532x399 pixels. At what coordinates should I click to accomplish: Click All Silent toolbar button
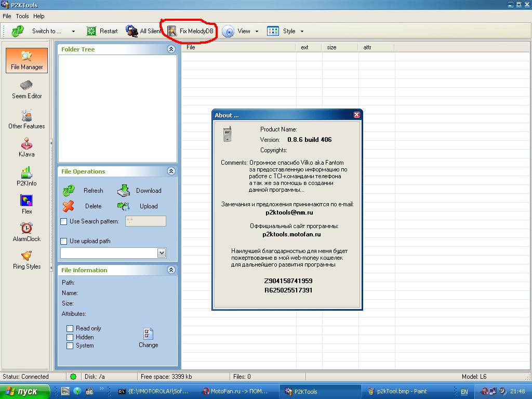(143, 31)
